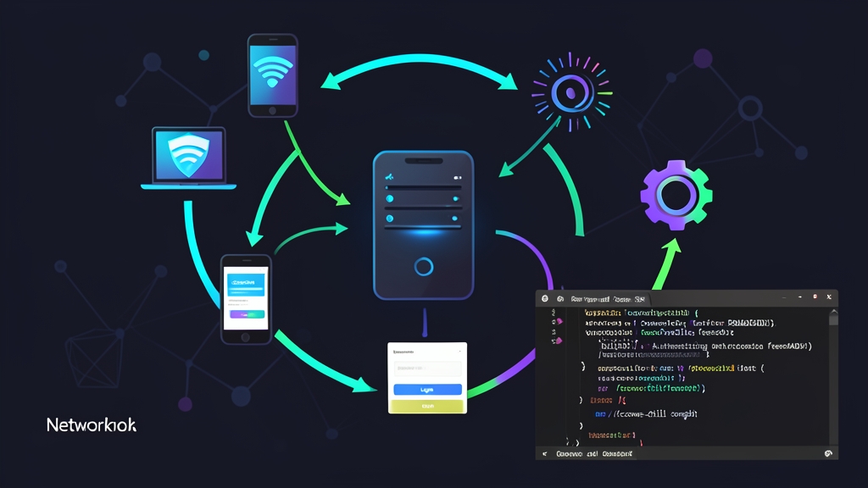Tap the gradient button on the phone's login screen
The height and width of the screenshot is (488, 868).
pyautogui.click(x=247, y=314)
